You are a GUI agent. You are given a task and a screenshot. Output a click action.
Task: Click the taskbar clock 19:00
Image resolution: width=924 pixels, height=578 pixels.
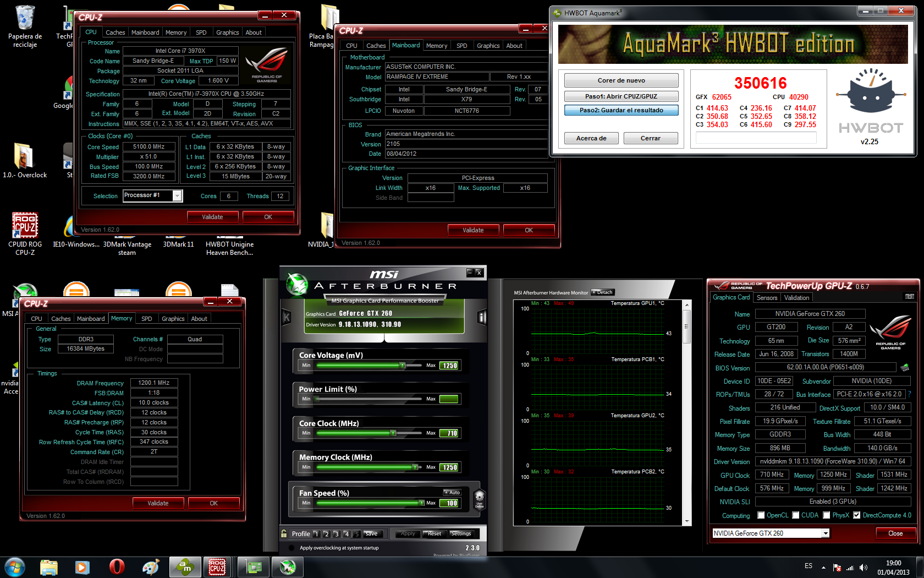(893, 563)
